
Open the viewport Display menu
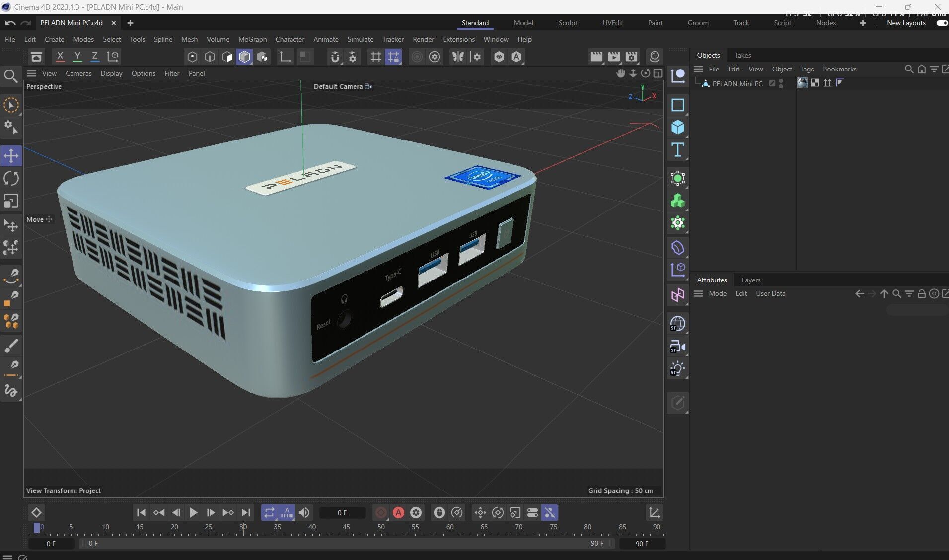point(111,73)
